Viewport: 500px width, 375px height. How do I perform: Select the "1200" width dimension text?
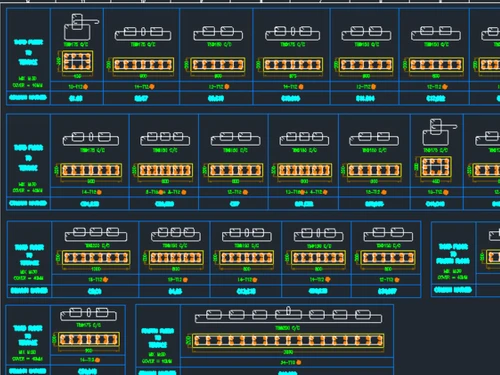tap(96, 269)
